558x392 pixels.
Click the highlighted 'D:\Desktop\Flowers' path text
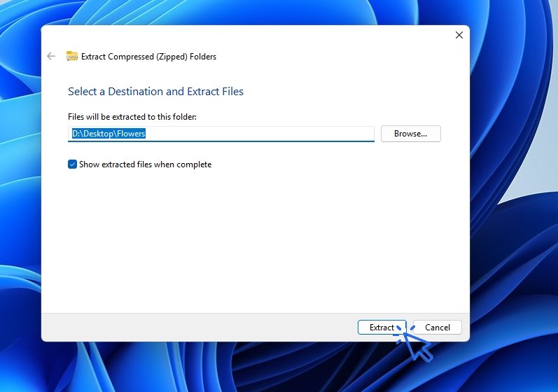coord(109,134)
